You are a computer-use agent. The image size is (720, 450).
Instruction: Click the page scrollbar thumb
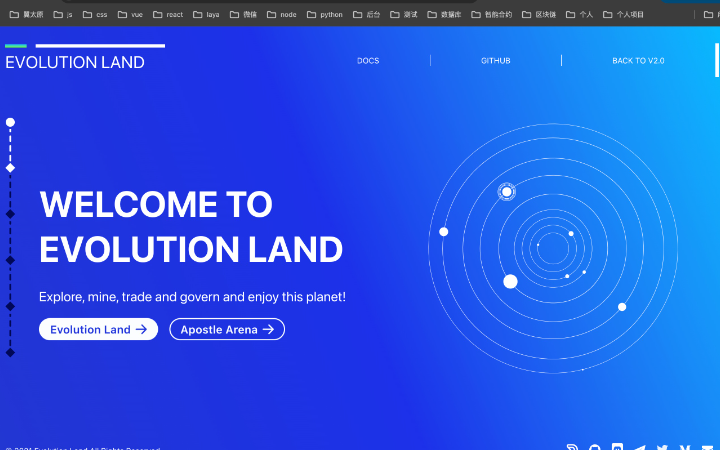click(x=717, y=60)
